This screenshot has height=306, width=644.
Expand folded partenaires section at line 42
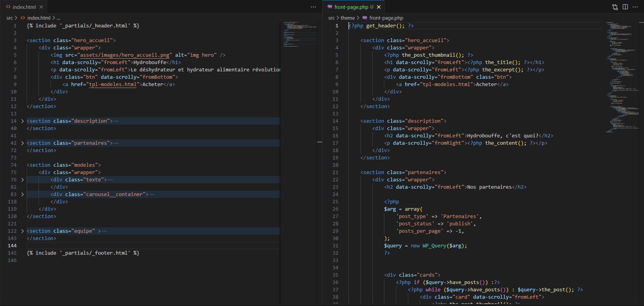22,143
